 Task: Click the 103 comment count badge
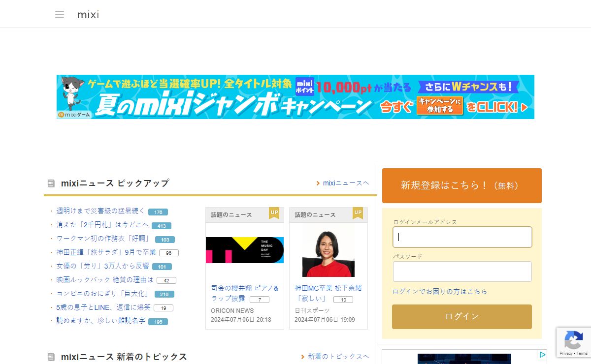tap(165, 240)
